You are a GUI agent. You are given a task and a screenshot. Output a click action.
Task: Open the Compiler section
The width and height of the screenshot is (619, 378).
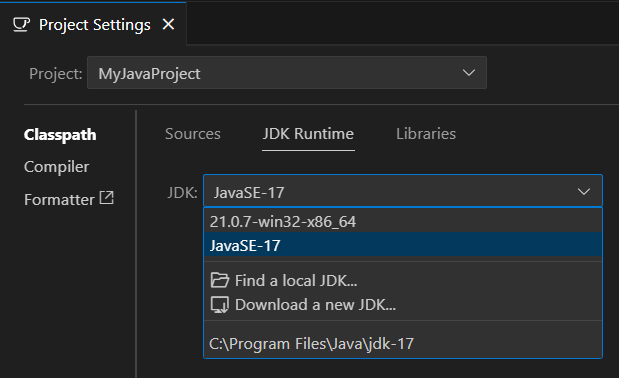[56, 167]
